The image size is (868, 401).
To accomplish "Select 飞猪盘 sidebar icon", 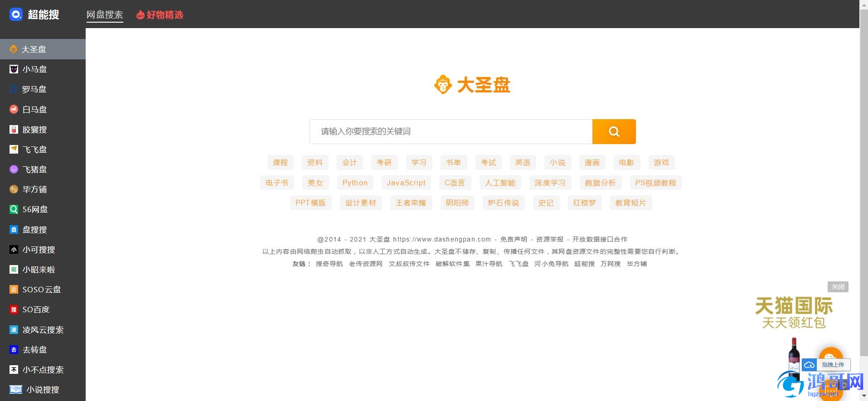I will (14, 169).
